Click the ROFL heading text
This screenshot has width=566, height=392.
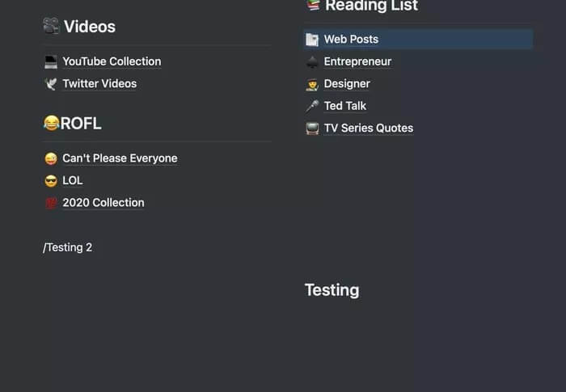coord(81,124)
